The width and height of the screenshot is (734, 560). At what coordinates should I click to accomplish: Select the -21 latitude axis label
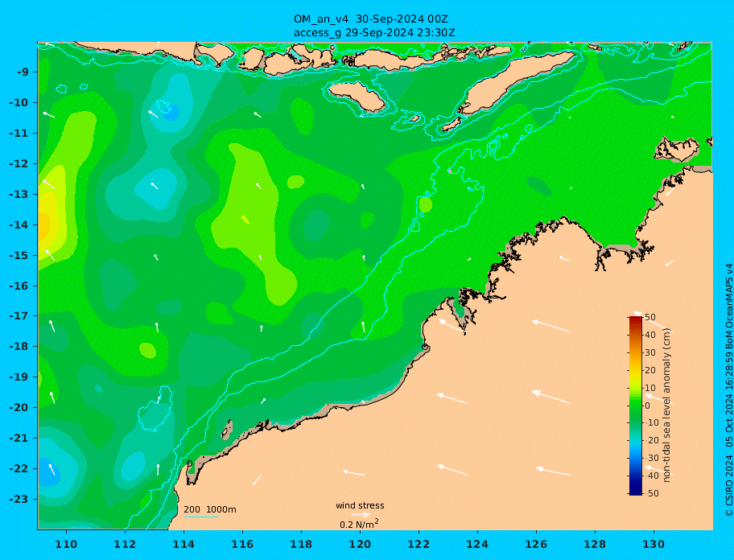point(19,439)
